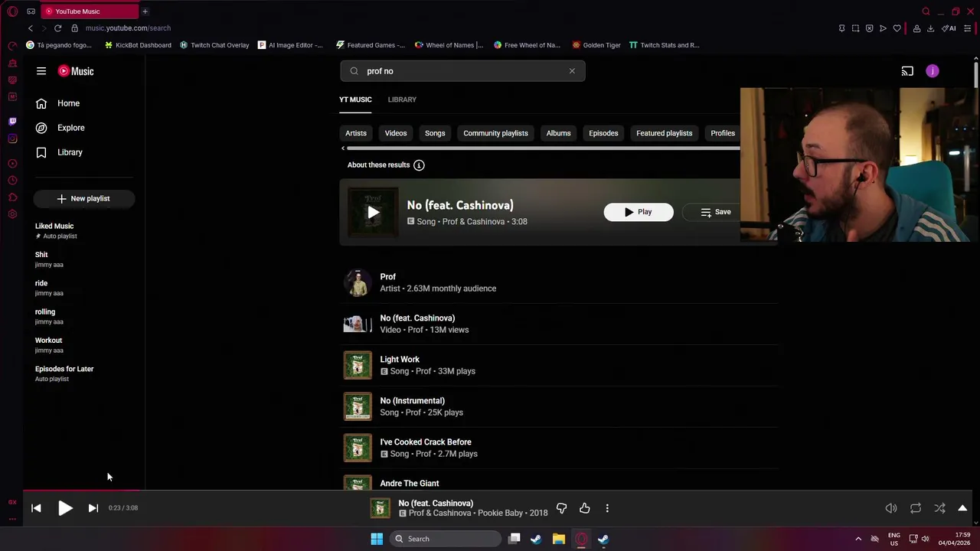Image resolution: width=980 pixels, height=551 pixels.
Task: Expand the player page with arrow
Action: point(962,508)
